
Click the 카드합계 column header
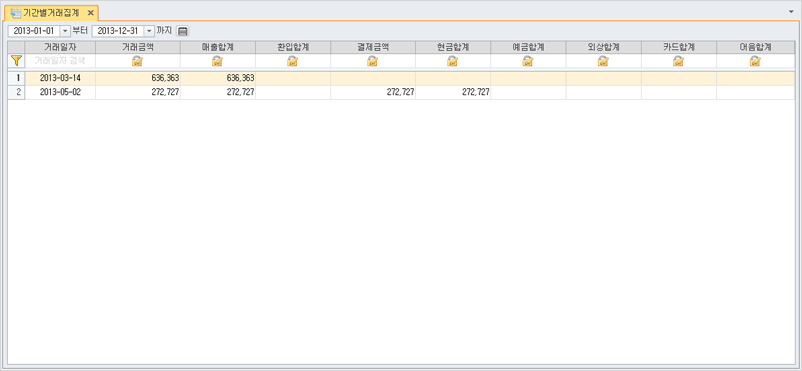679,48
